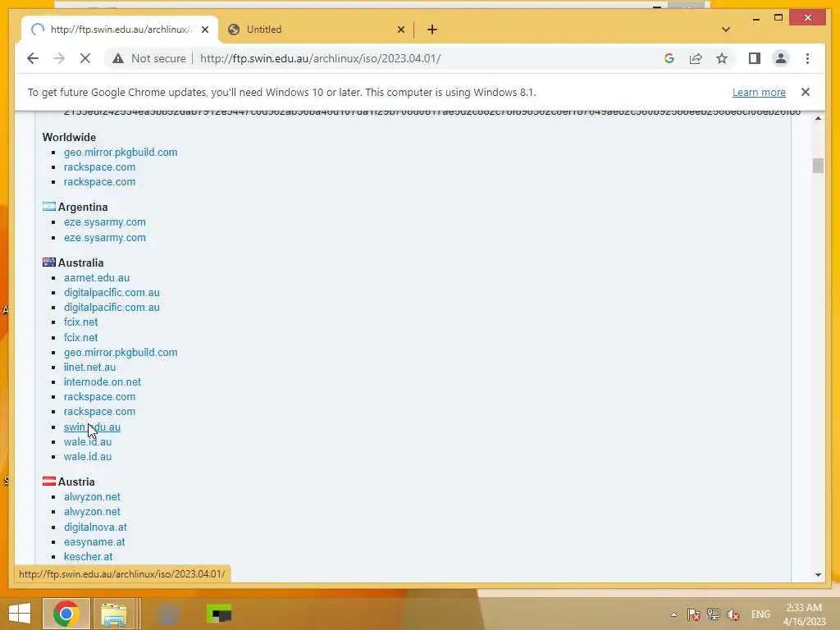
Task: Open the digitalnova.at mirror
Action: click(x=95, y=527)
